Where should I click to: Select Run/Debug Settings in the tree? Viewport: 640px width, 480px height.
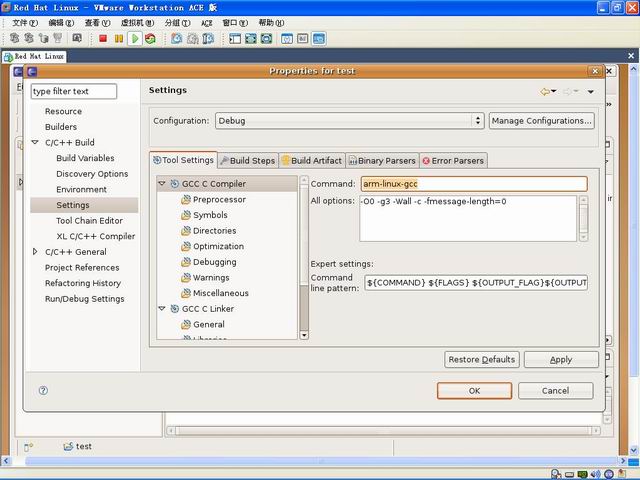point(84,299)
